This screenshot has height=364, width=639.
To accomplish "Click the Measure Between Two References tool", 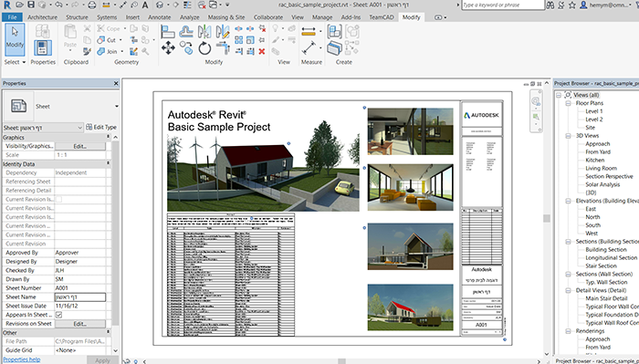I will point(309,47).
